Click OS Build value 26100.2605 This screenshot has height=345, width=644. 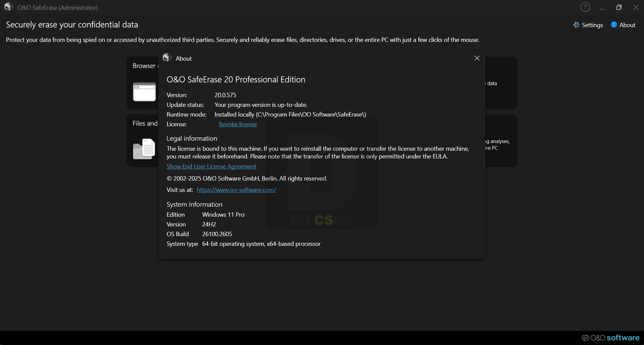[x=217, y=234]
